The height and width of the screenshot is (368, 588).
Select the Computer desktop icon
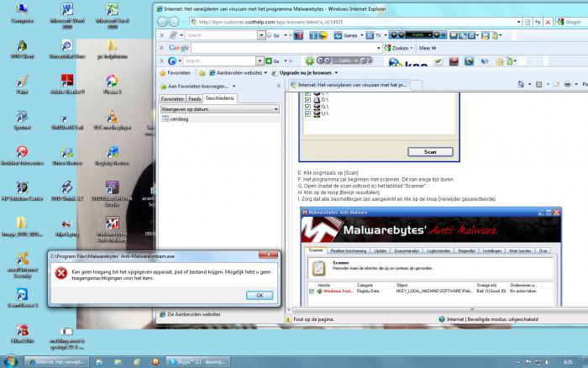[x=23, y=13]
